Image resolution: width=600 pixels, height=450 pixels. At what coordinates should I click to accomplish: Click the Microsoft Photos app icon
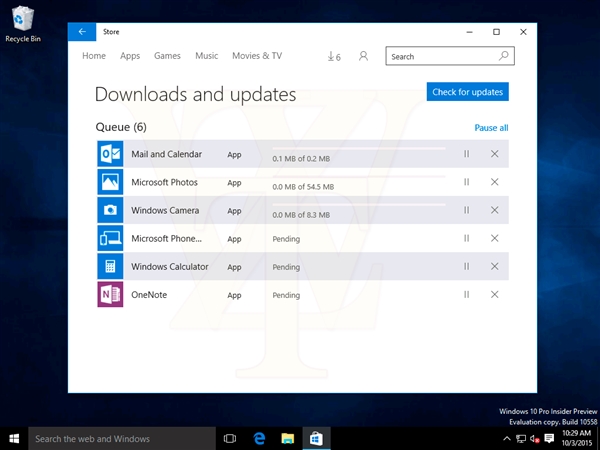coord(110,182)
